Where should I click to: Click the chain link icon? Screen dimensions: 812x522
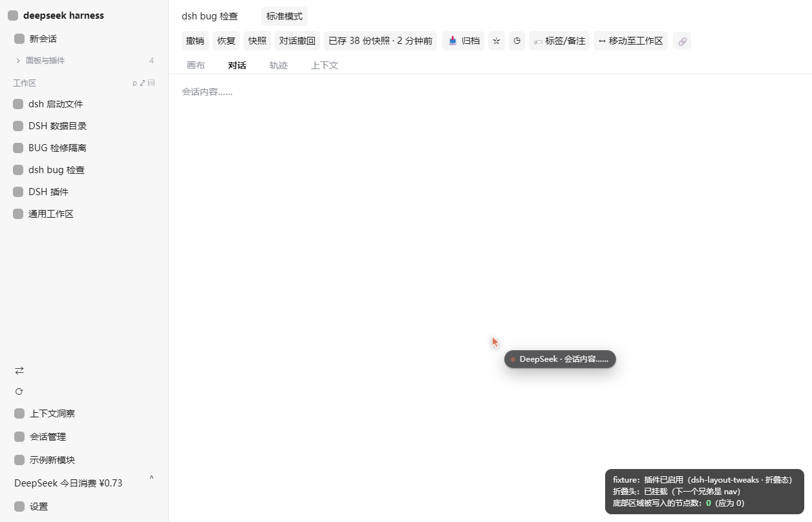(x=682, y=41)
